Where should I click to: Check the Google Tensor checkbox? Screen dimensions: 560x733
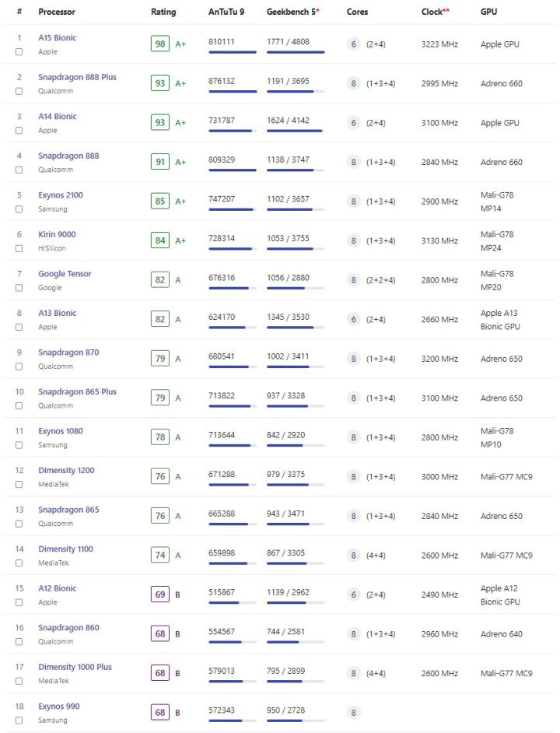pos(17,289)
